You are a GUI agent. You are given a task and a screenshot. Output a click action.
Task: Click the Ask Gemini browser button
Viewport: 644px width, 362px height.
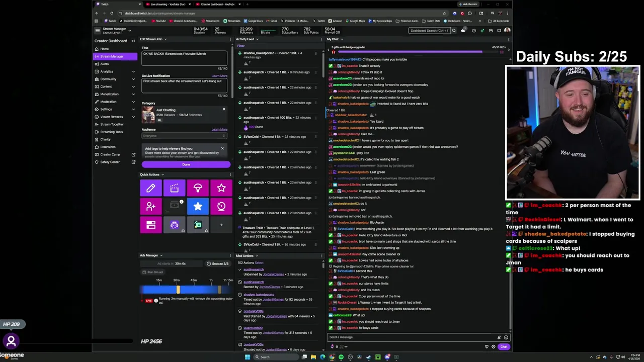469,4
